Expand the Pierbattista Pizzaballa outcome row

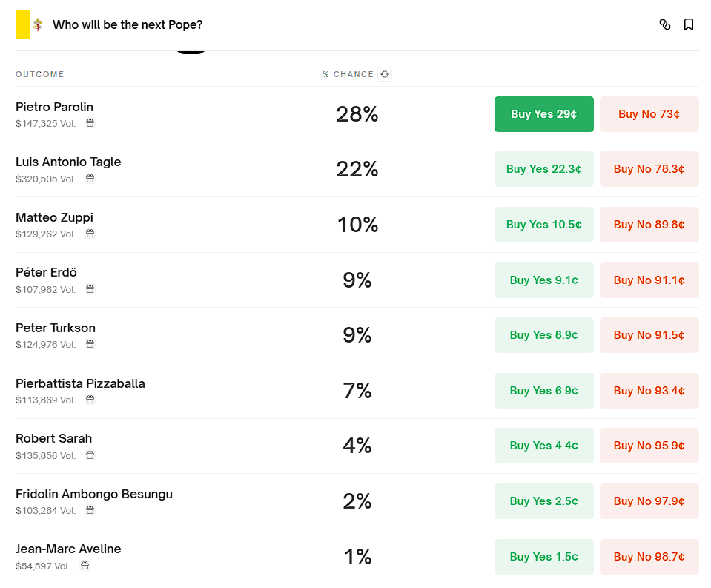tap(357, 391)
